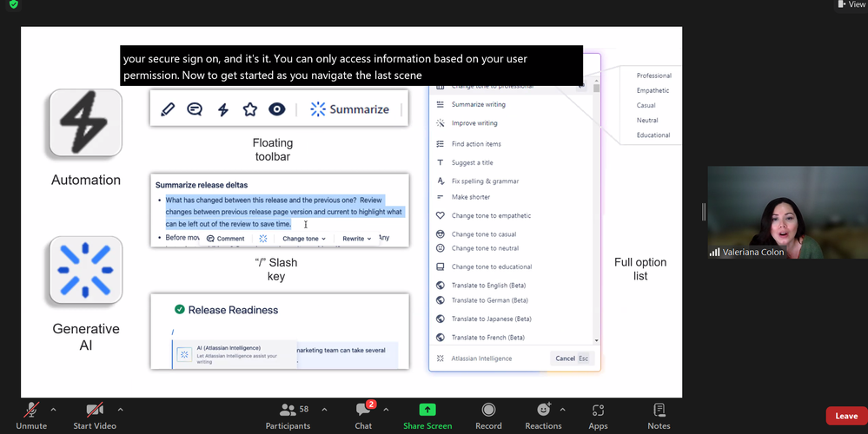Click the live caption text box
The height and width of the screenshot is (434, 868).
pos(352,66)
